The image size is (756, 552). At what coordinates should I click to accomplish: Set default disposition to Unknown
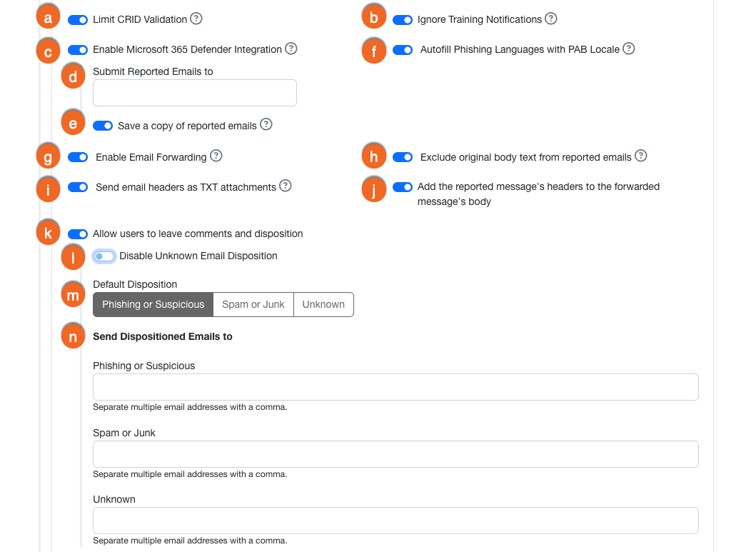[323, 304]
